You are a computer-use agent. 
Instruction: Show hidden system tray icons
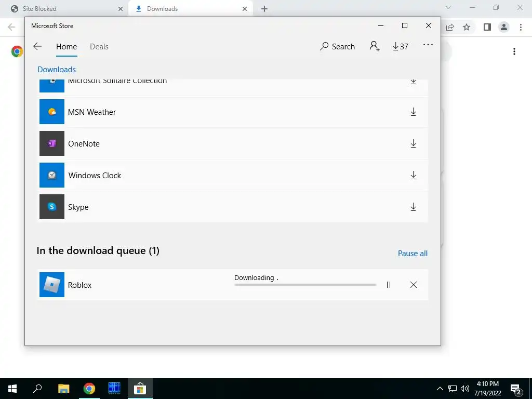pos(440,389)
